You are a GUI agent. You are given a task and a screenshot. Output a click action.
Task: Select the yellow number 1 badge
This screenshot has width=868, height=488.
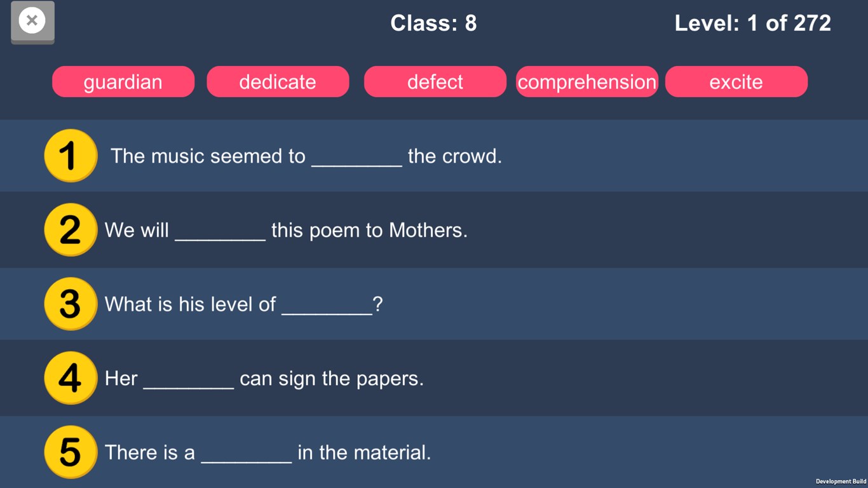click(x=70, y=156)
